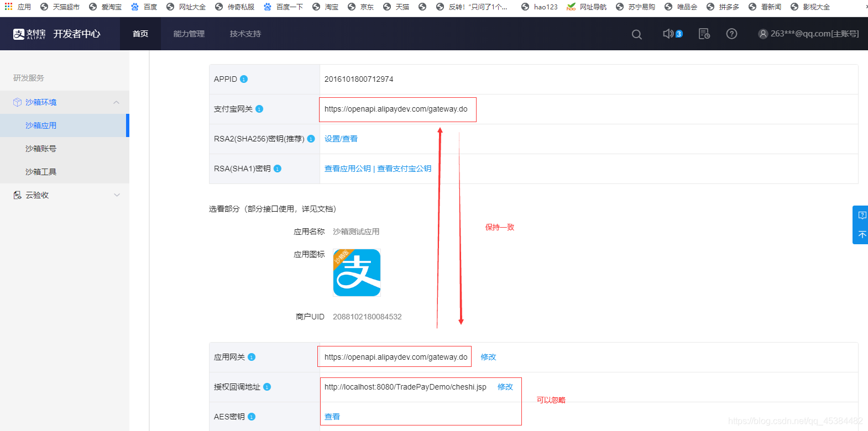Click info icon next to 应用网关

(252, 357)
